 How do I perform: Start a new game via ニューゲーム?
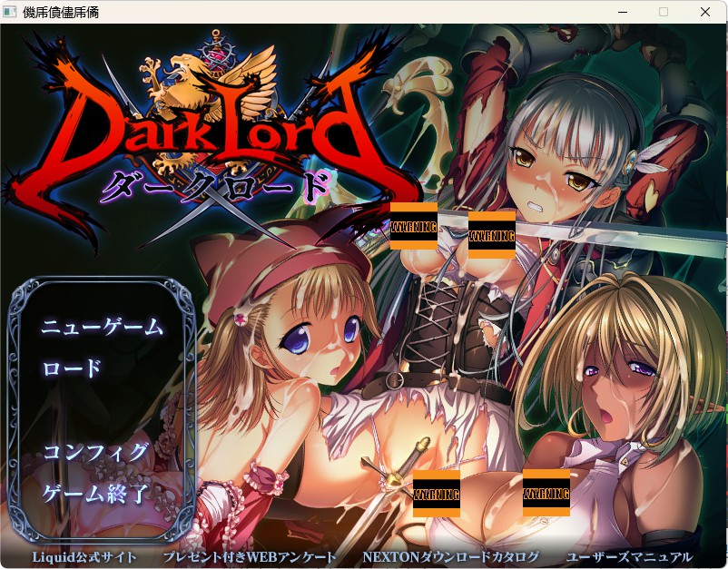103,327
